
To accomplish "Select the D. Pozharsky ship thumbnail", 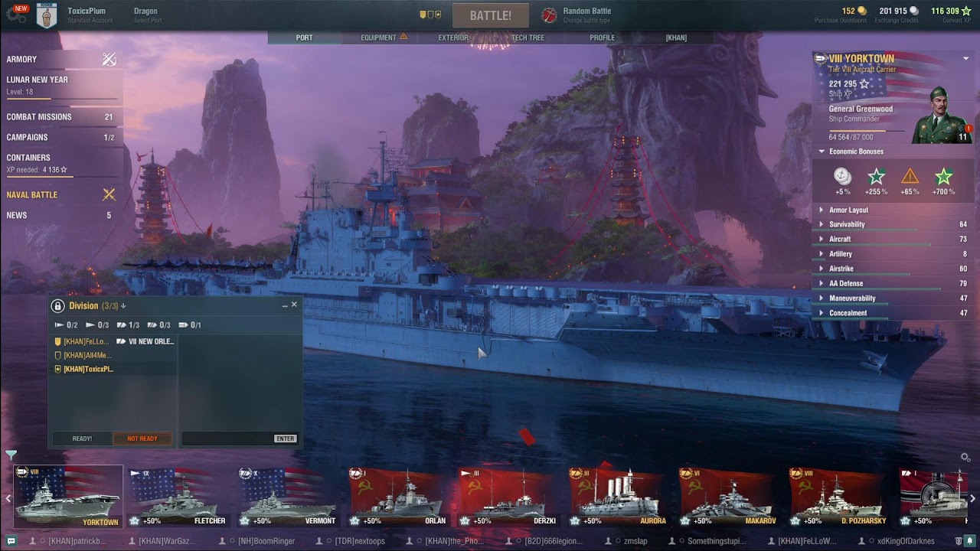I will [x=839, y=496].
